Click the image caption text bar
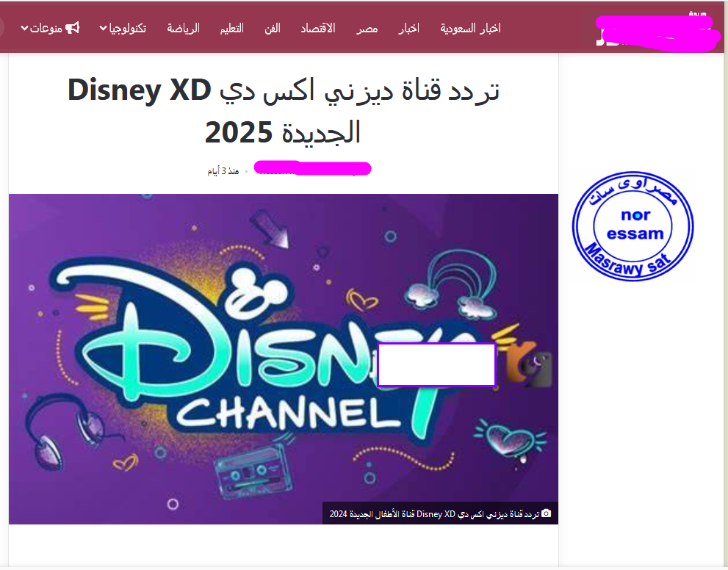The image size is (728, 570). tap(440, 513)
